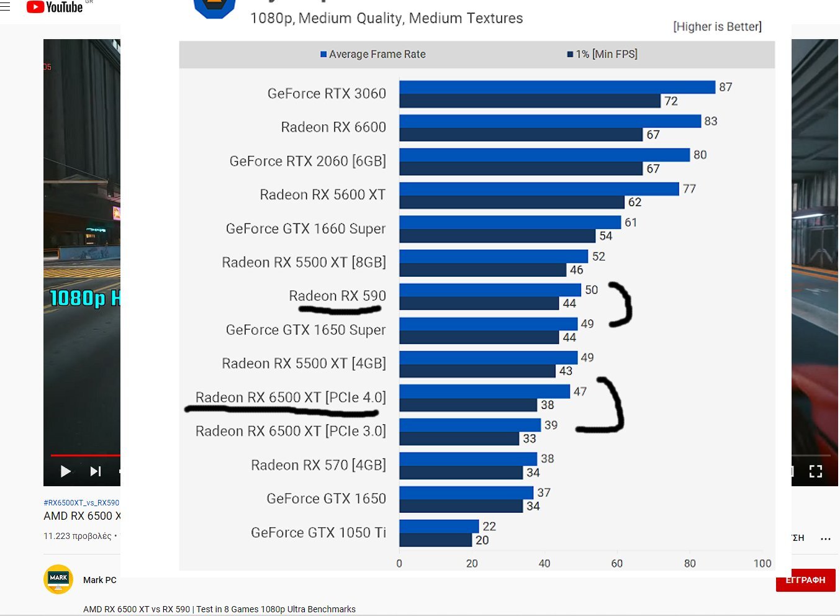Click the x-axis label 100
Screen dimensions: 840x616
pyautogui.click(x=762, y=564)
